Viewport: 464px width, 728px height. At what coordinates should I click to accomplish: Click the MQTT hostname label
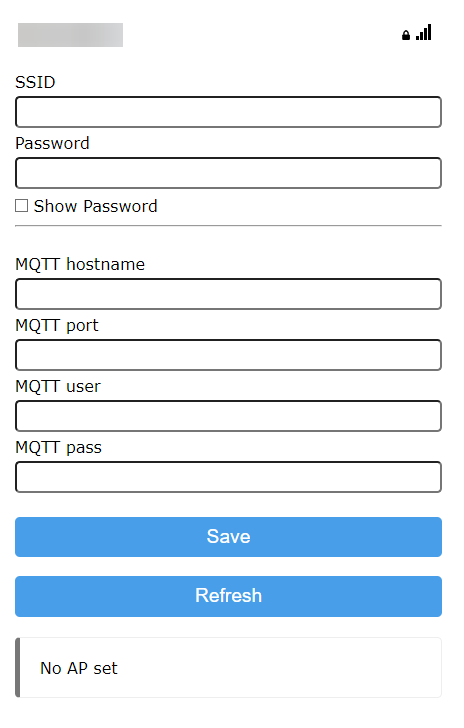point(80,264)
